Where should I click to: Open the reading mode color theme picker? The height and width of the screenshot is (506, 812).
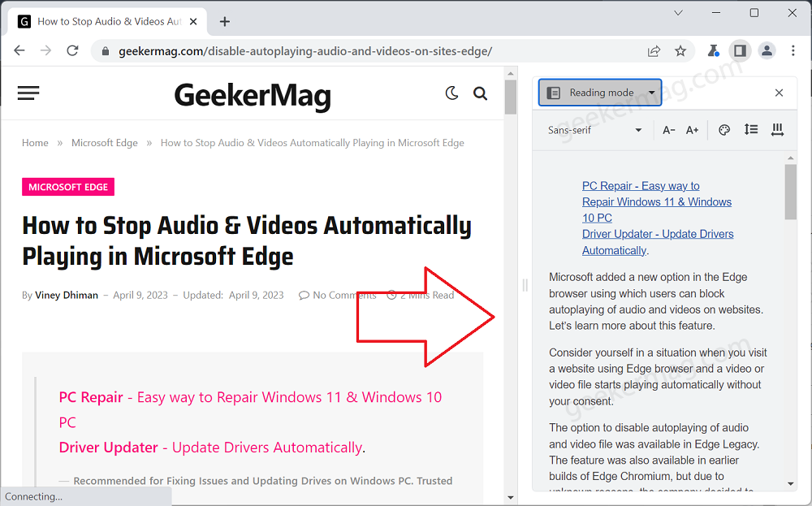coord(724,130)
